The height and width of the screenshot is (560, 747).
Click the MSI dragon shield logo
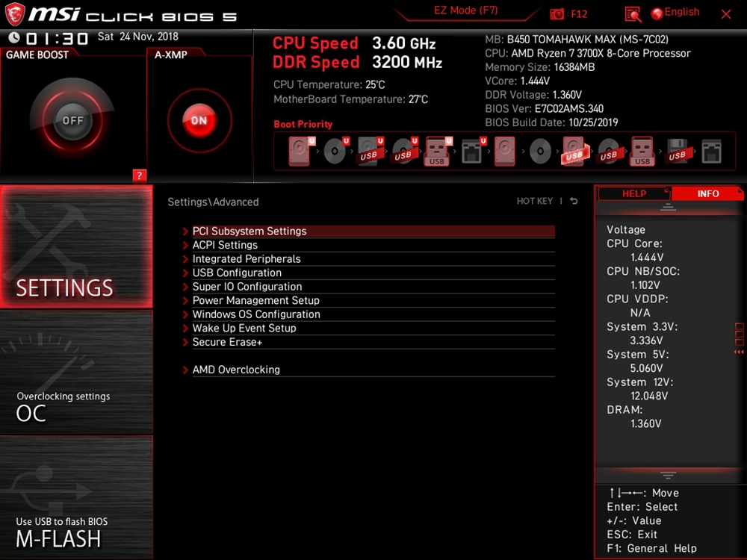[x=14, y=13]
